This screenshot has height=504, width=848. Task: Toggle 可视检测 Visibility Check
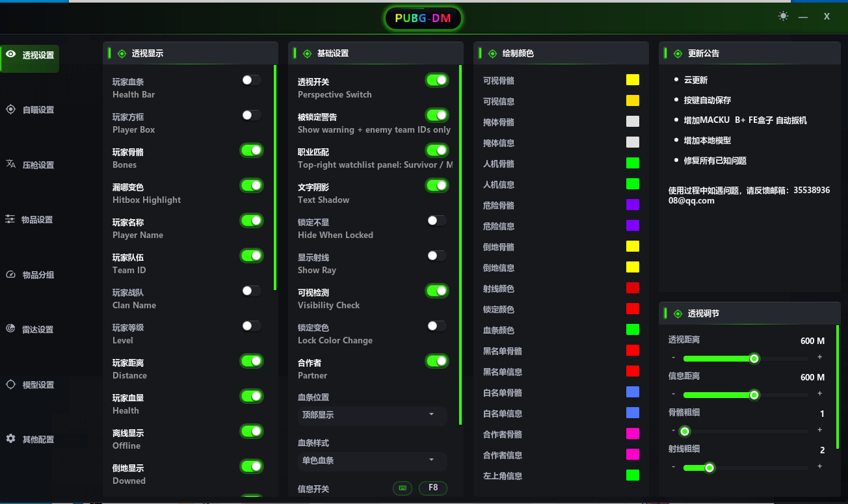click(437, 291)
